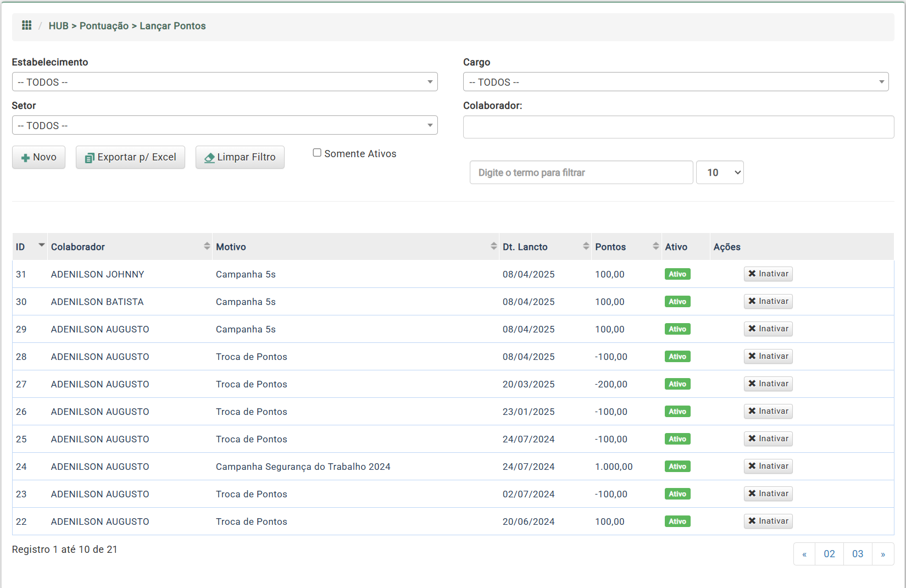This screenshot has width=906, height=588.
Task: Select cell ADENILSON JOHNNY
Action: (x=97, y=274)
